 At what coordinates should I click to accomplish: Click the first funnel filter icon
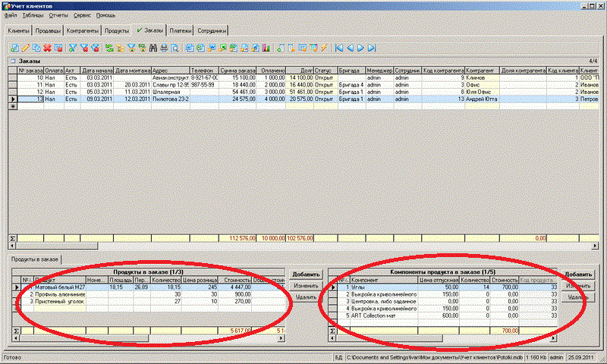(x=73, y=48)
